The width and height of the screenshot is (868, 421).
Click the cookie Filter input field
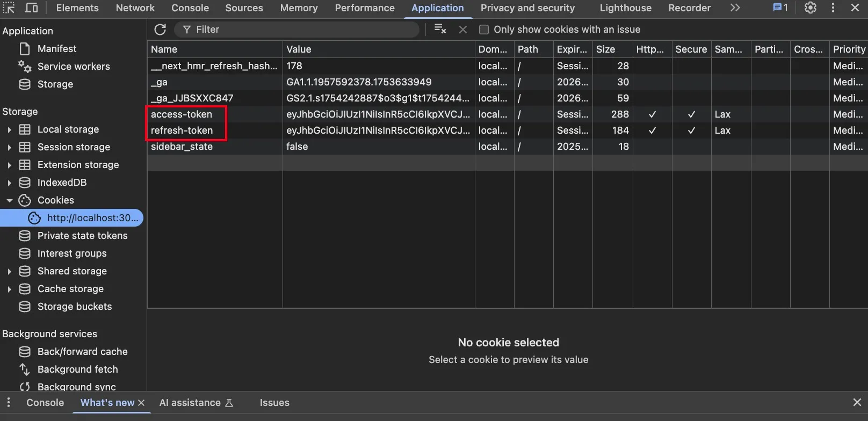point(301,30)
